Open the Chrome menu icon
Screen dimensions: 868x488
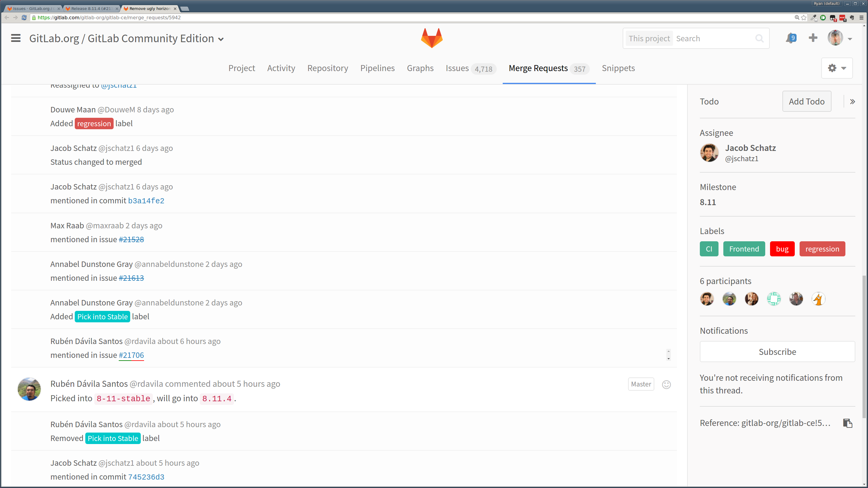click(x=862, y=17)
